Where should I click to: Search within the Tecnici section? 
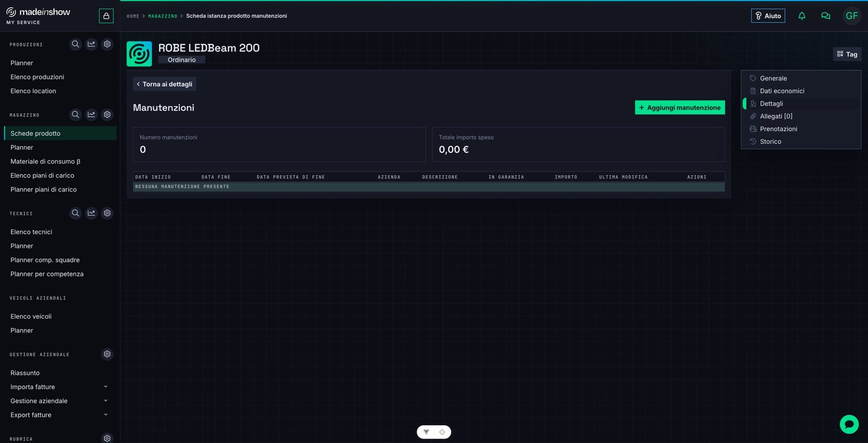point(75,213)
